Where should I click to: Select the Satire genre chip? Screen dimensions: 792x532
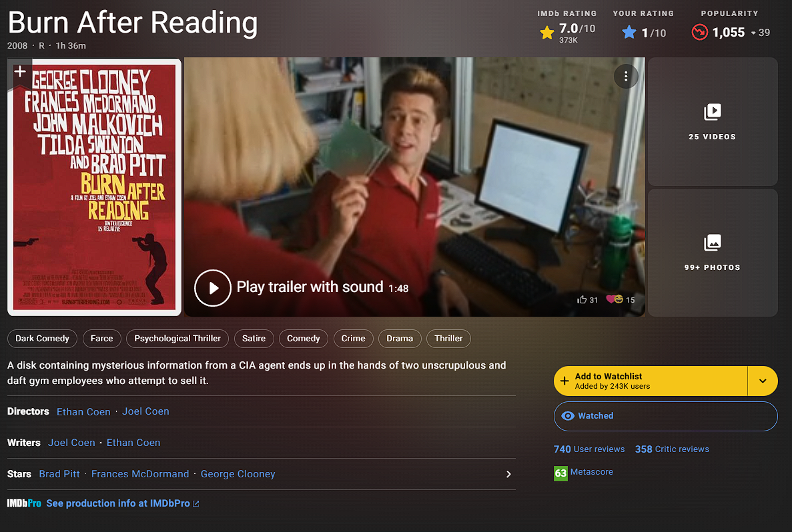point(254,338)
